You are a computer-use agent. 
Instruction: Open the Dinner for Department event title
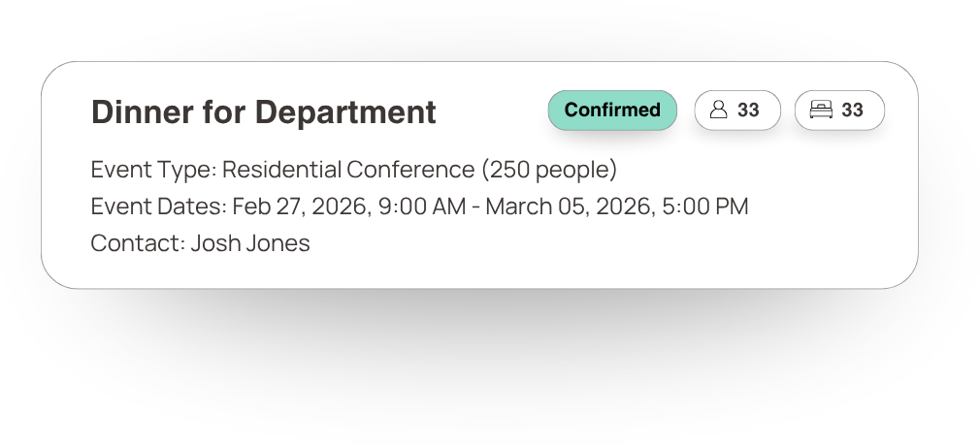point(263,112)
